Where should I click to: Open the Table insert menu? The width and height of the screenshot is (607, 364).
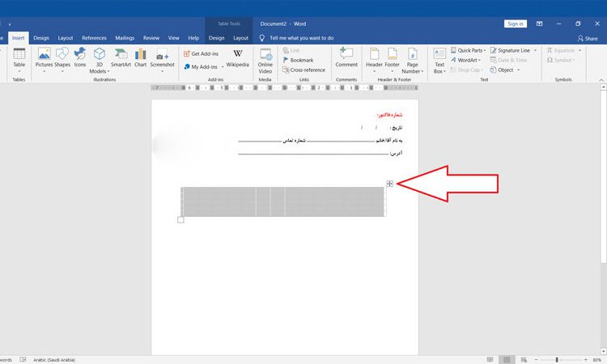[x=19, y=61]
